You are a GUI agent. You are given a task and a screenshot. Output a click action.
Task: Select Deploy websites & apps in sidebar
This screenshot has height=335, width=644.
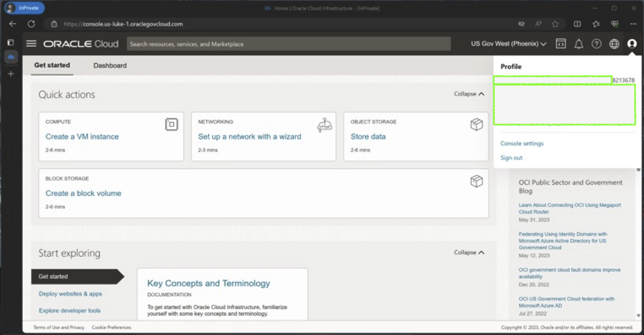coord(70,294)
